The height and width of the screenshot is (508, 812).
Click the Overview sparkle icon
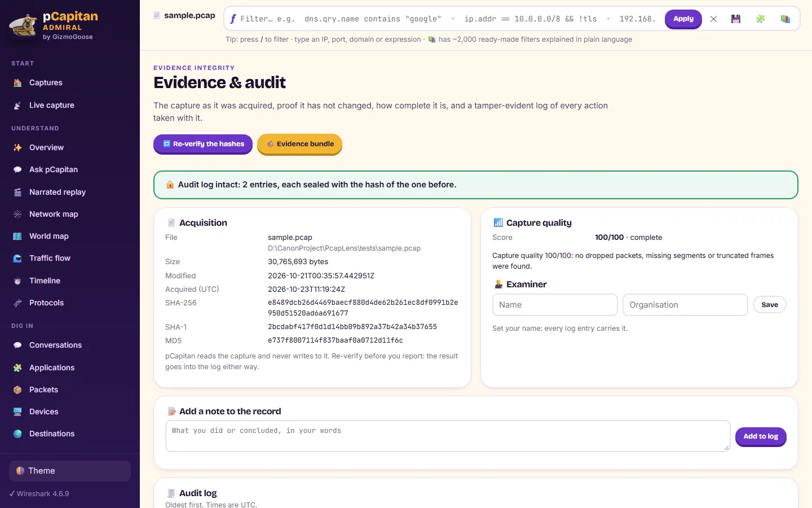[x=17, y=148]
